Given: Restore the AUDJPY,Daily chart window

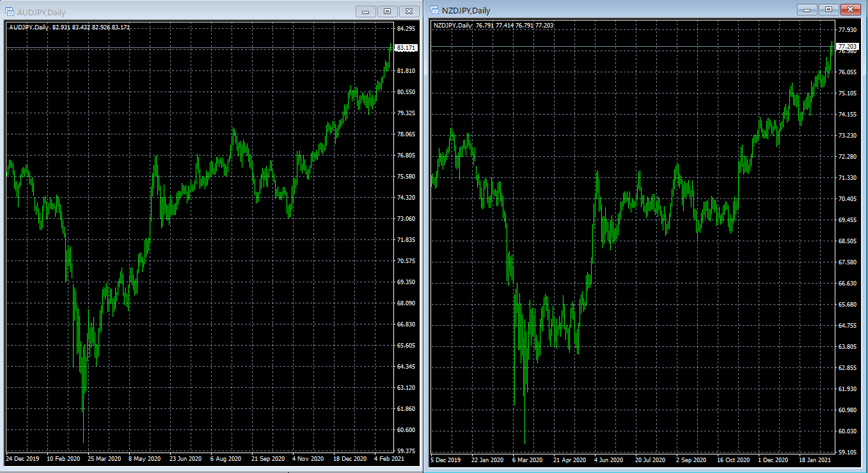Looking at the screenshot, I should tap(387, 12).
